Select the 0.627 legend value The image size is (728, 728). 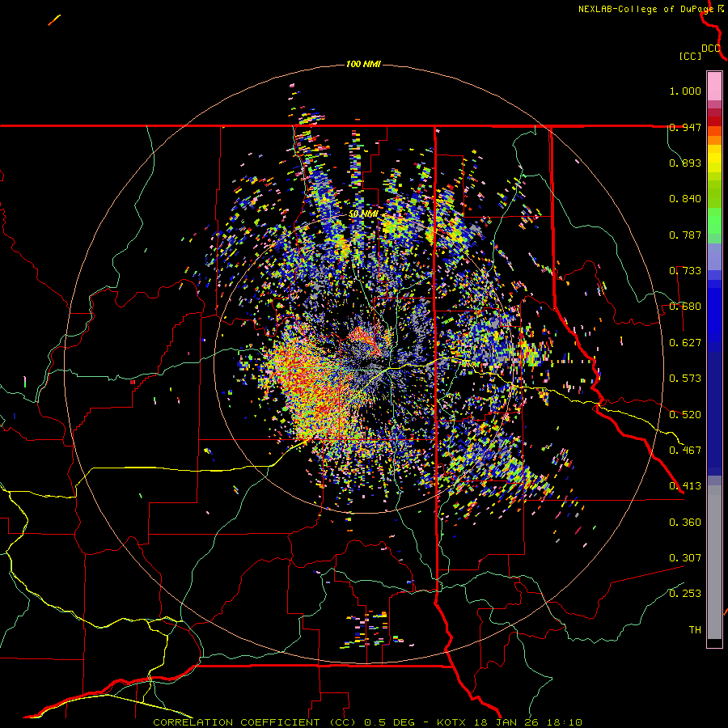pos(685,343)
